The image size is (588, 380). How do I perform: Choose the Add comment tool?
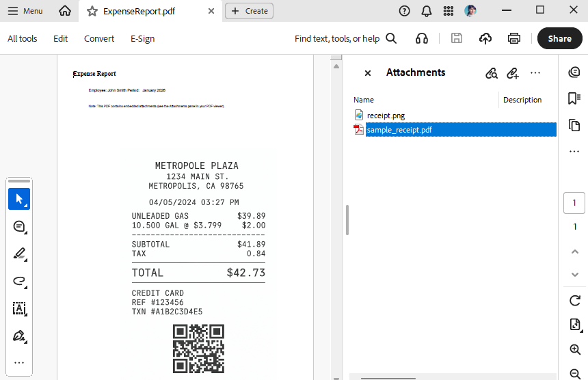tap(19, 227)
